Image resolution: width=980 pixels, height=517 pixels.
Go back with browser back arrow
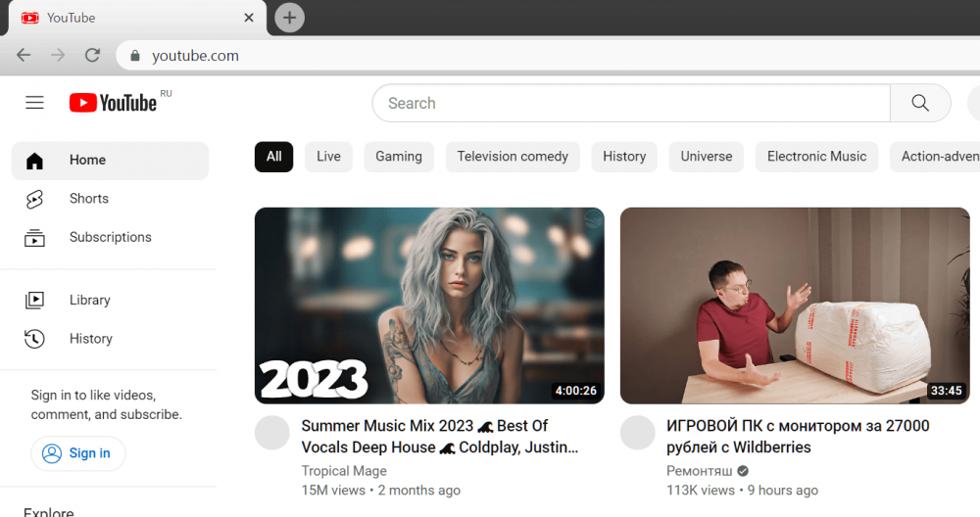pos(24,56)
